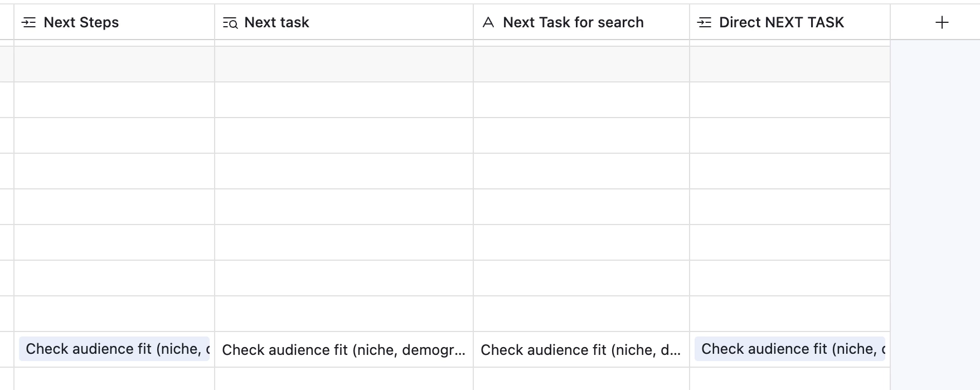980x390 pixels.
Task: Select the Next task column header label
Action: (x=276, y=22)
